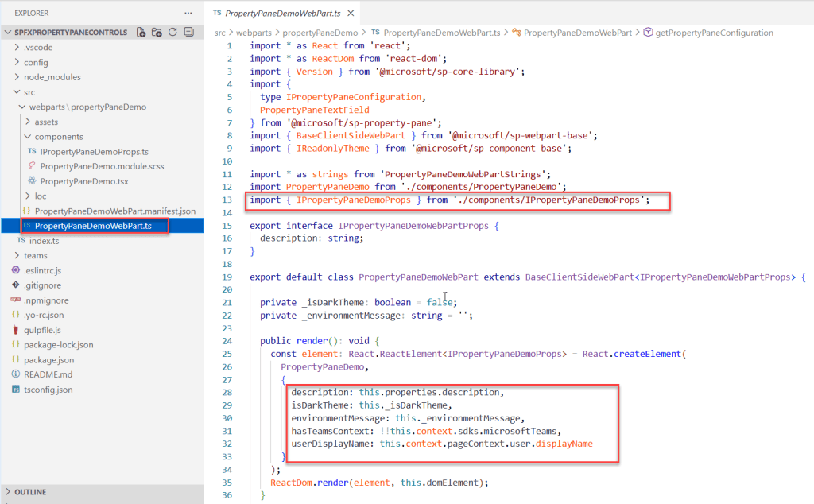Click the JSON icon of PropertyPaneDemoWebPart.manifest.json
This screenshot has width=814, height=504.
(x=26, y=211)
